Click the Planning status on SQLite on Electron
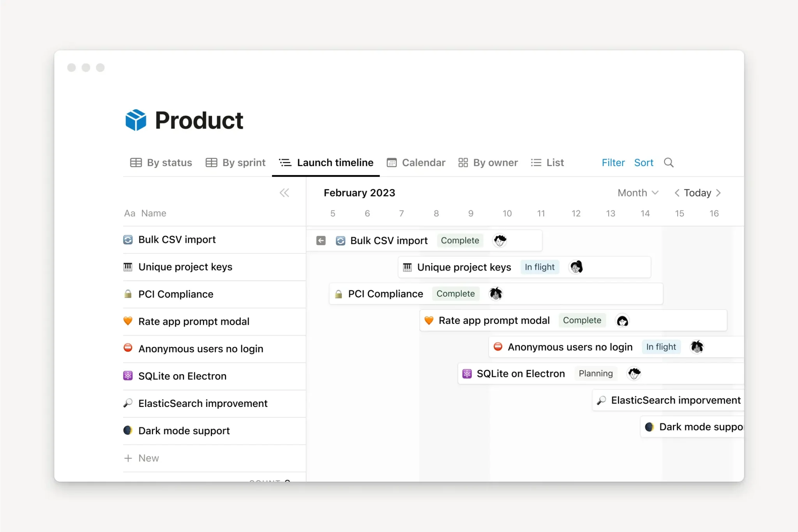This screenshot has width=798, height=532. (595, 373)
